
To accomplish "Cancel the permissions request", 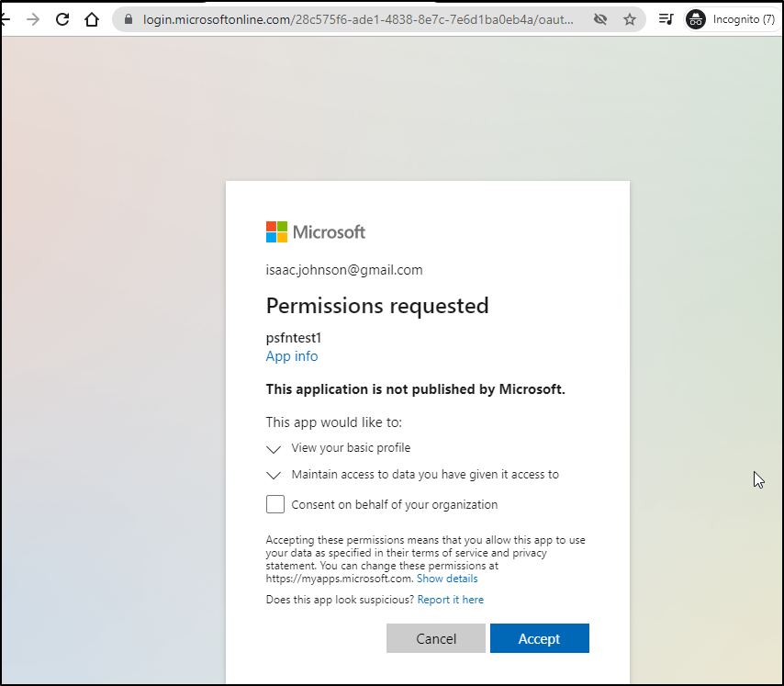I will coord(436,638).
